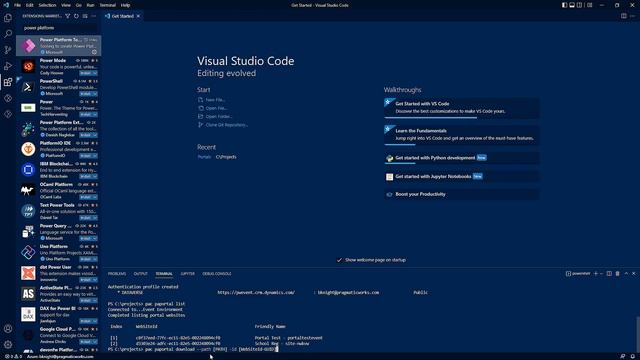The image size is (640, 360).
Task: Switch to the Debug Console tab
Action: click(x=217, y=273)
